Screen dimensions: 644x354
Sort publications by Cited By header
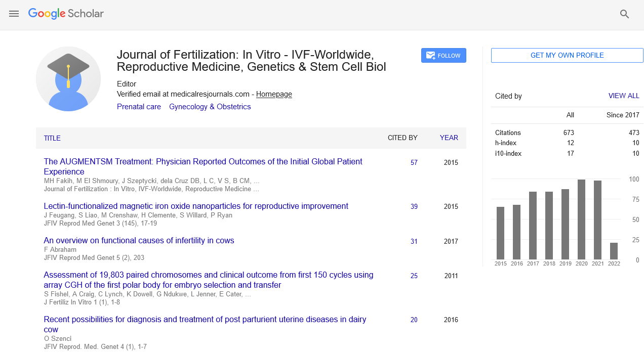(402, 138)
